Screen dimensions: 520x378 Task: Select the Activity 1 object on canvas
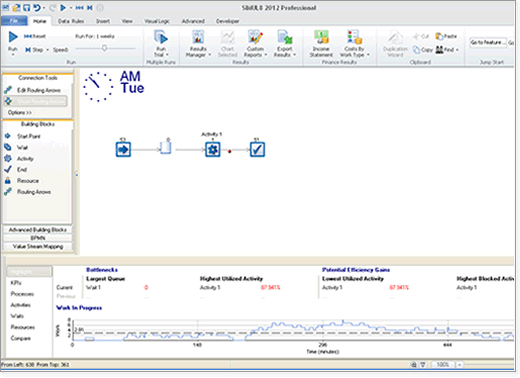coord(213,149)
